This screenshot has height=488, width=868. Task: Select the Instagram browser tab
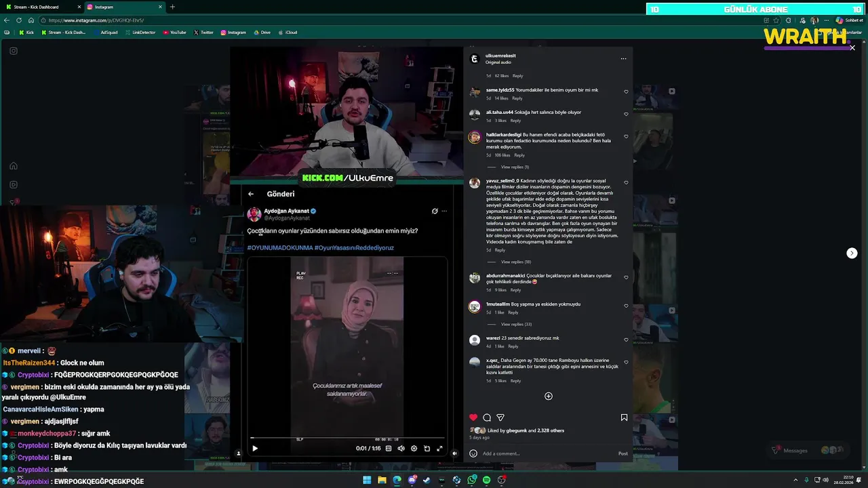tap(125, 7)
